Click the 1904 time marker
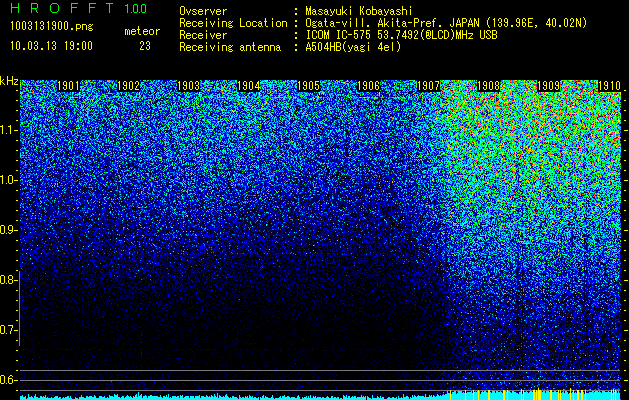 tap(249, 86)
